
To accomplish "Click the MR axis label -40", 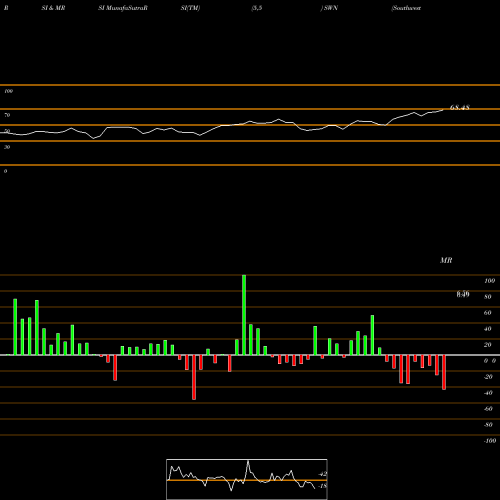I will point(488,393).
